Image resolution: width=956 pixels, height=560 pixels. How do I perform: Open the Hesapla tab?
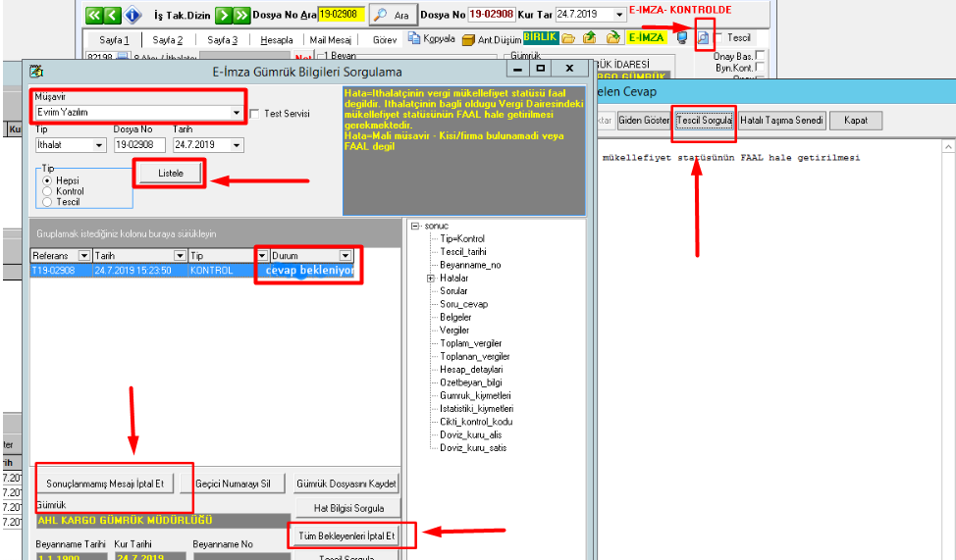coord(277,40)
